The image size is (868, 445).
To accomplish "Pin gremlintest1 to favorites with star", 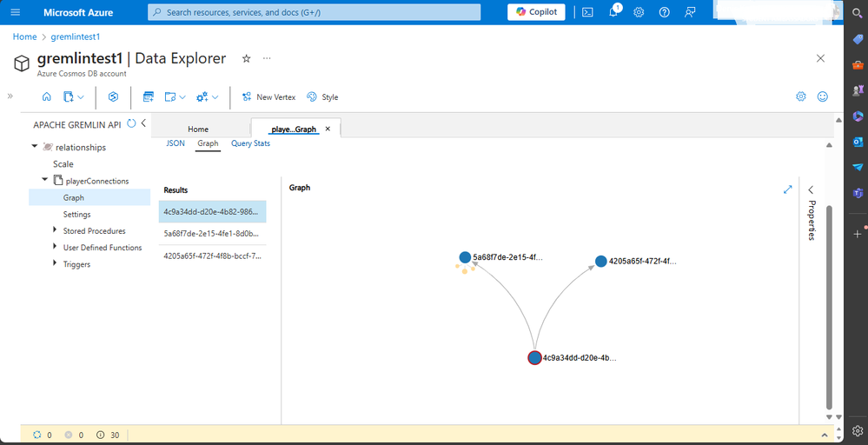I will point(247,58).
